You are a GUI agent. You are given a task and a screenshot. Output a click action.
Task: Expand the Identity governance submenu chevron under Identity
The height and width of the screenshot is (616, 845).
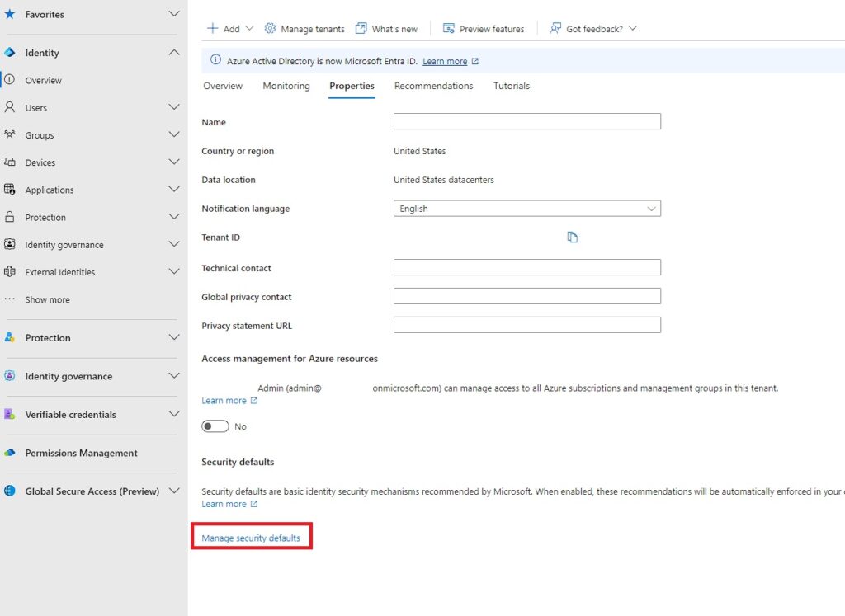click(x=174, y=244)
